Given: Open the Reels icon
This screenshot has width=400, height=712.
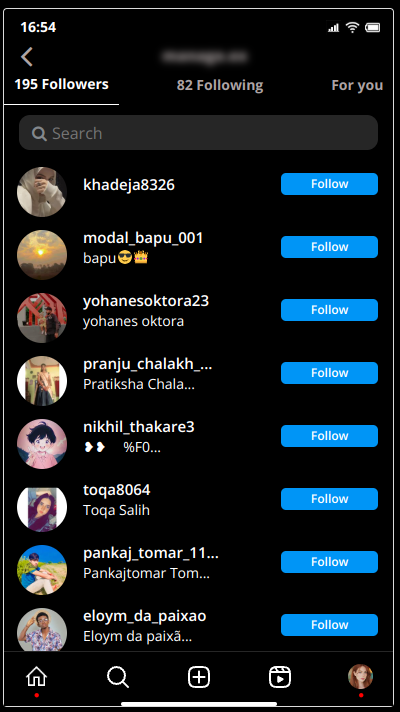Looking at the screenshot, I should coord(280,677).
